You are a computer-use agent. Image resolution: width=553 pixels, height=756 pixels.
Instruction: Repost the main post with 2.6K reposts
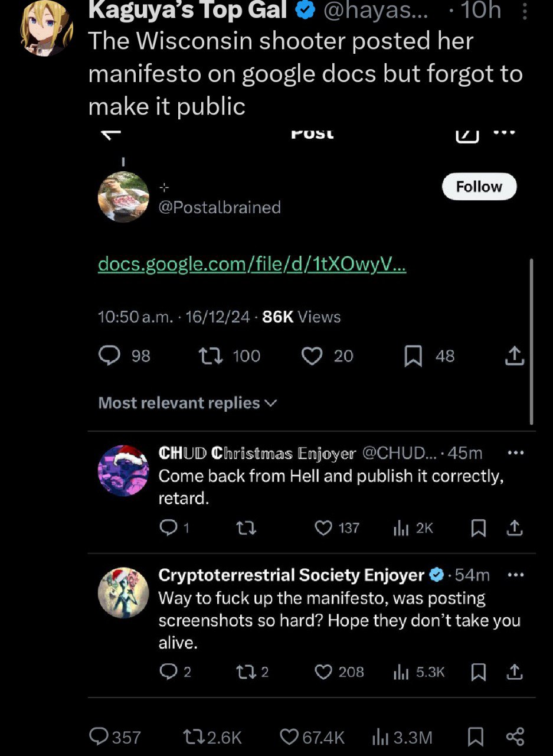[x=193, y=737]
